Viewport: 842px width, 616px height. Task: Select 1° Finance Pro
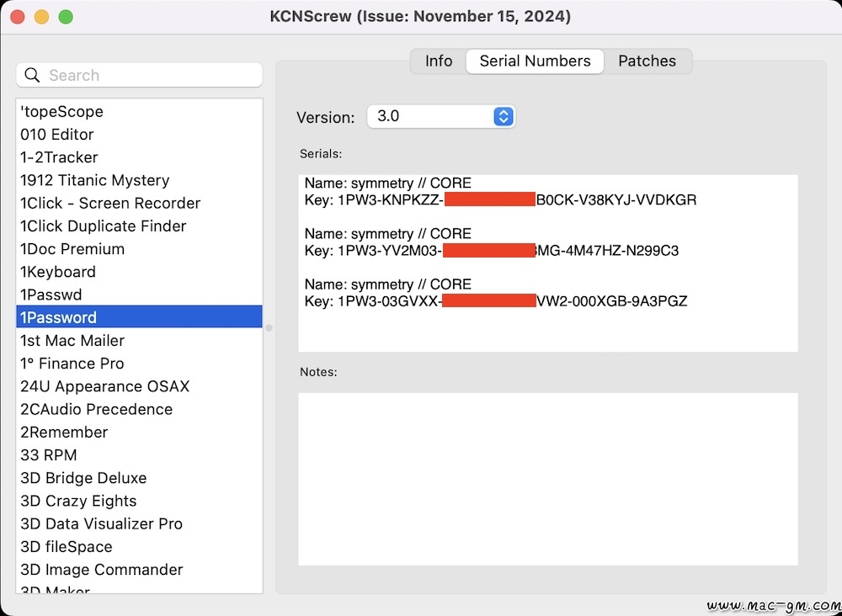click(140, 364)
